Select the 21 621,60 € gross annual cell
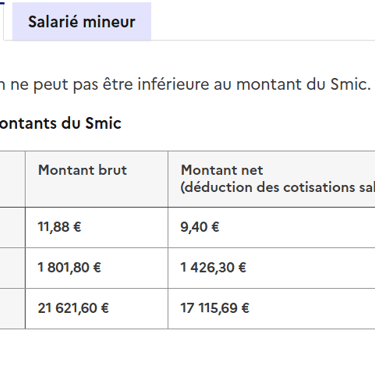Image resolution: width=375 pixels, height=366 pixels. pos(97,309)
